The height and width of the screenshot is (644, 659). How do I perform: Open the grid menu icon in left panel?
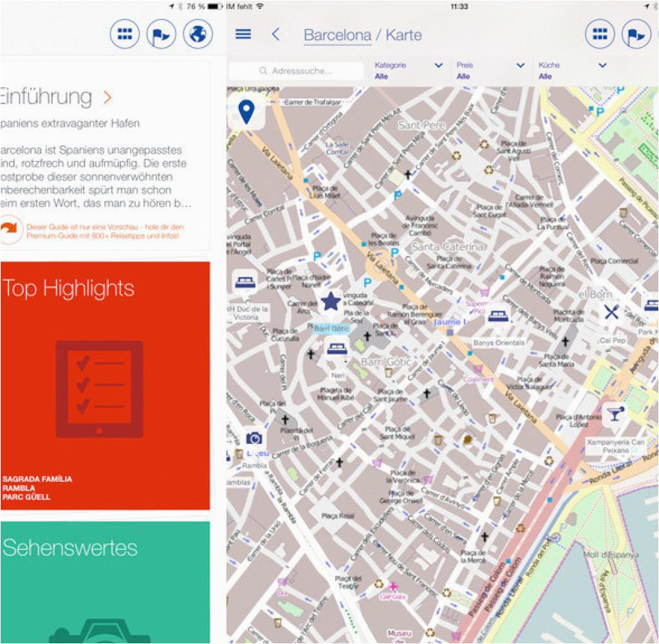pos(125,34)
